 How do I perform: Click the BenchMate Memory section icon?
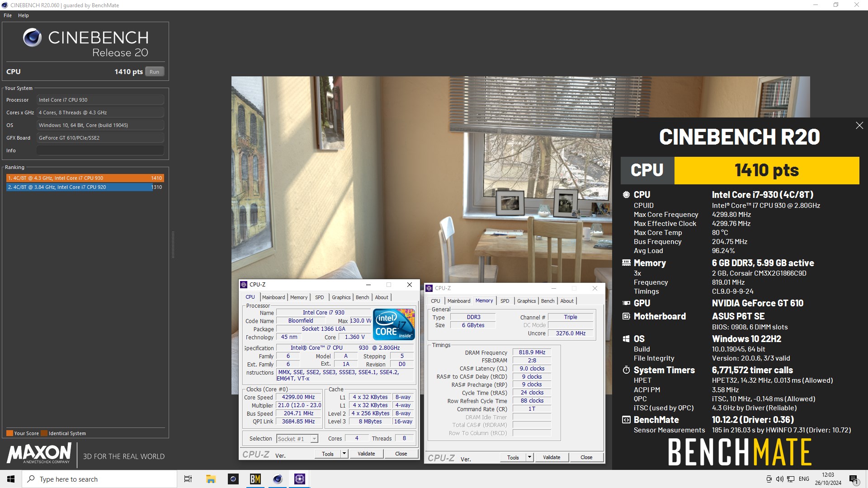(626, 263)
